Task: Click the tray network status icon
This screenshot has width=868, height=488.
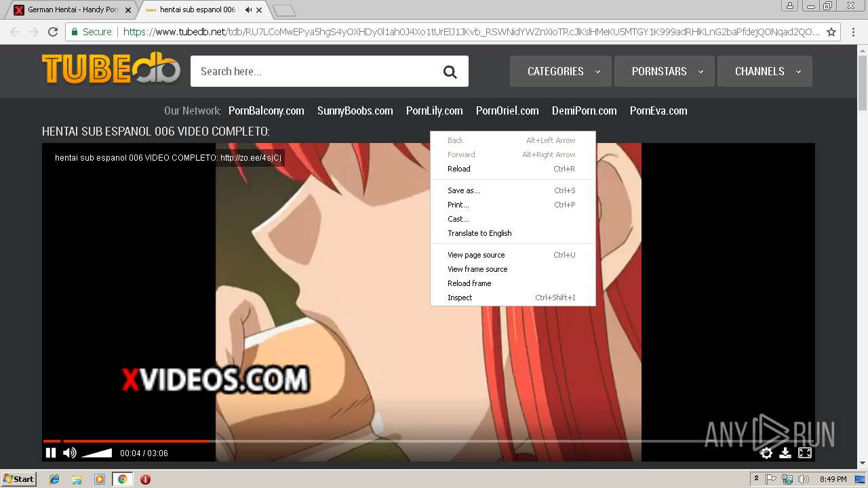Action: point(787,479)
